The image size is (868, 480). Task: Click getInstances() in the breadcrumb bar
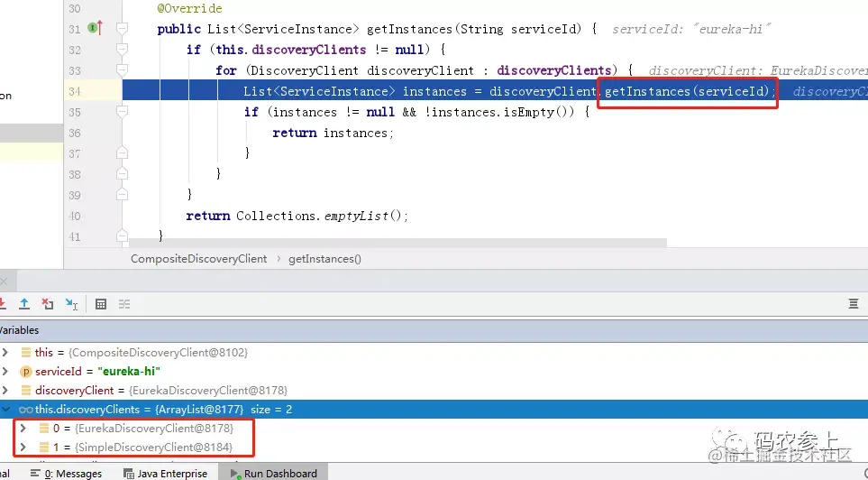click(325, 259)
